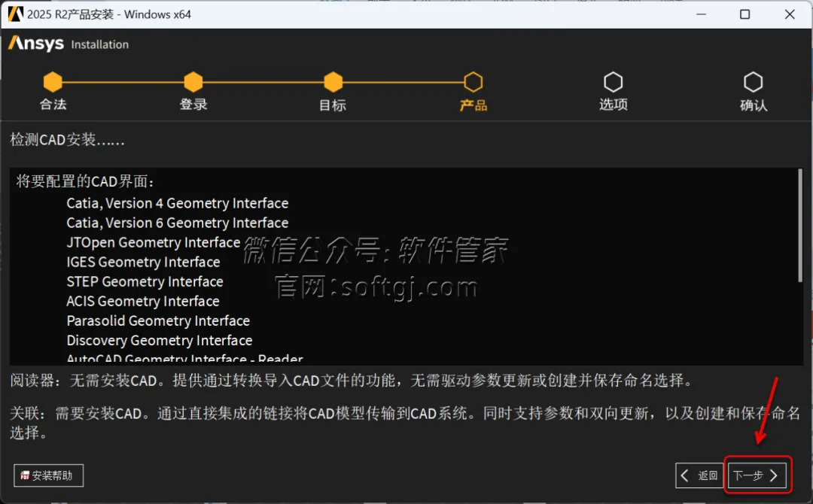813x504 pixels.
Task: Click the 返回 back button
Action: pos(699,475)
